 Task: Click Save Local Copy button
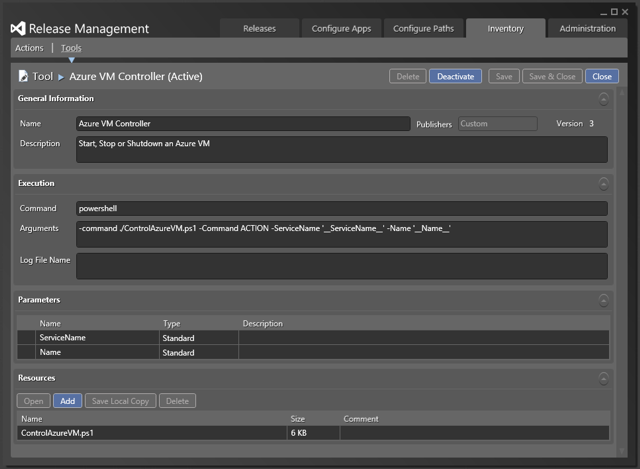(x=120, y=401)
